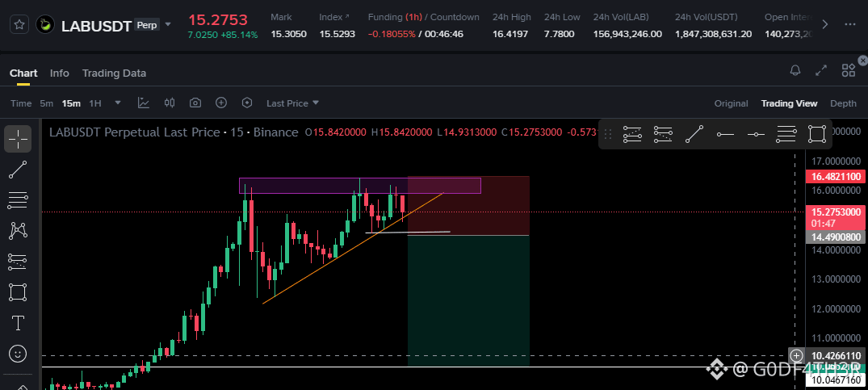The image size is (868, 390).
Task: Expand chart to fullscreen with arrows icon
Action: click(x=821, y=70)
